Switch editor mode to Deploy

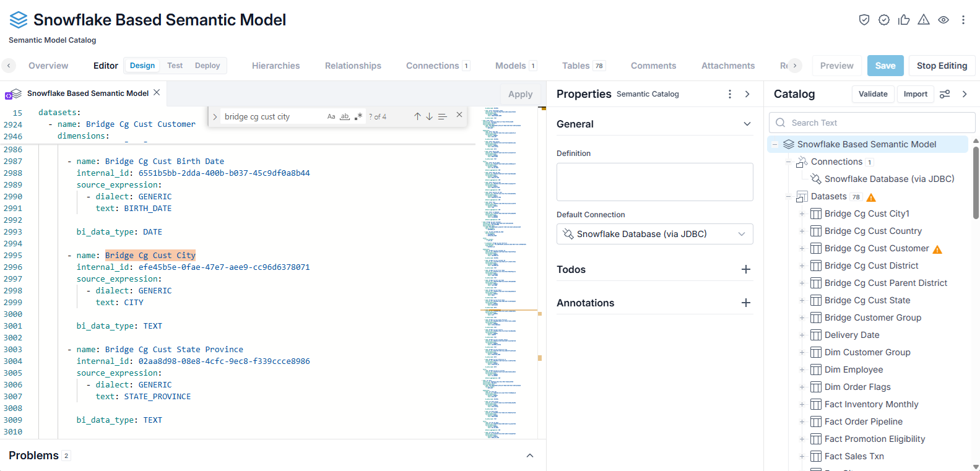pos(207,66)
